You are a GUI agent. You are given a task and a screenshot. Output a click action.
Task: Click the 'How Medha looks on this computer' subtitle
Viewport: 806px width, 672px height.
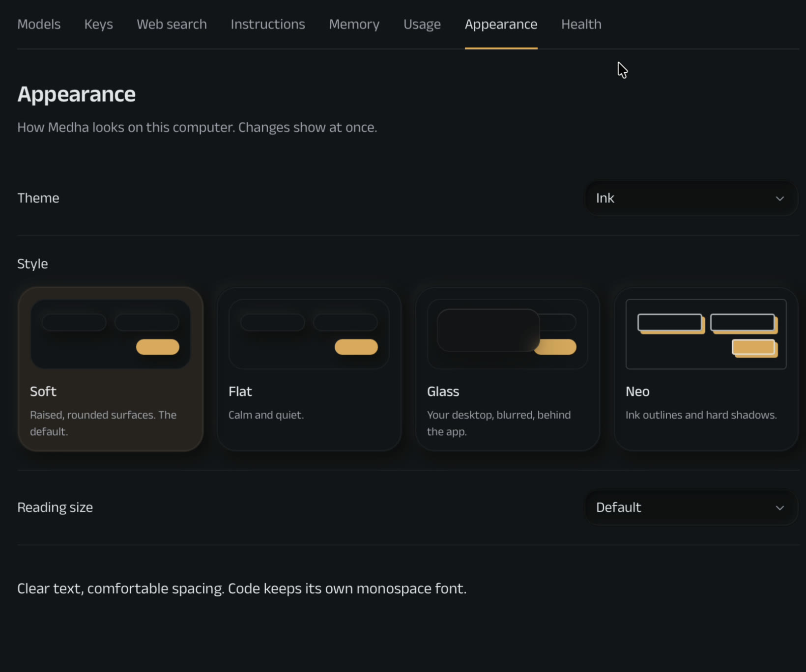[x=197, y=128]
